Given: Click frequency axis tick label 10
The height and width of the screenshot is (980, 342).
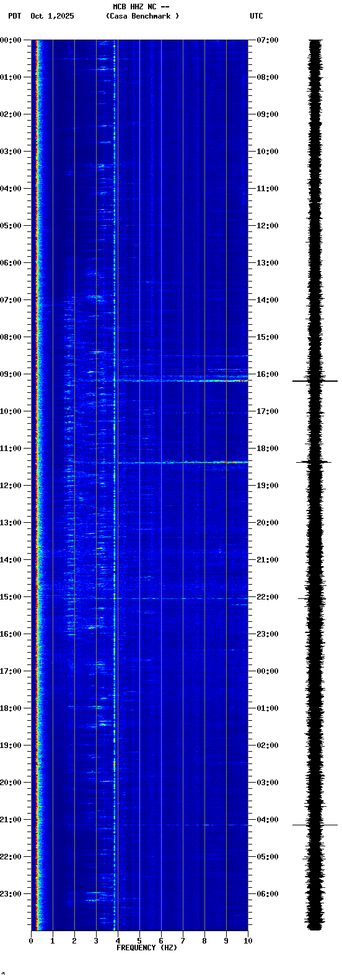Looking at the screenshot, I should point(248,941).
